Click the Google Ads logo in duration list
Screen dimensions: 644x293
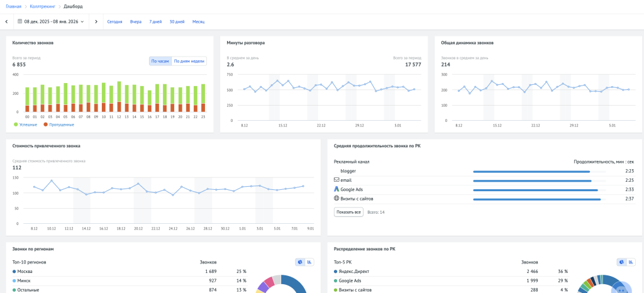(x=336, y=189)
